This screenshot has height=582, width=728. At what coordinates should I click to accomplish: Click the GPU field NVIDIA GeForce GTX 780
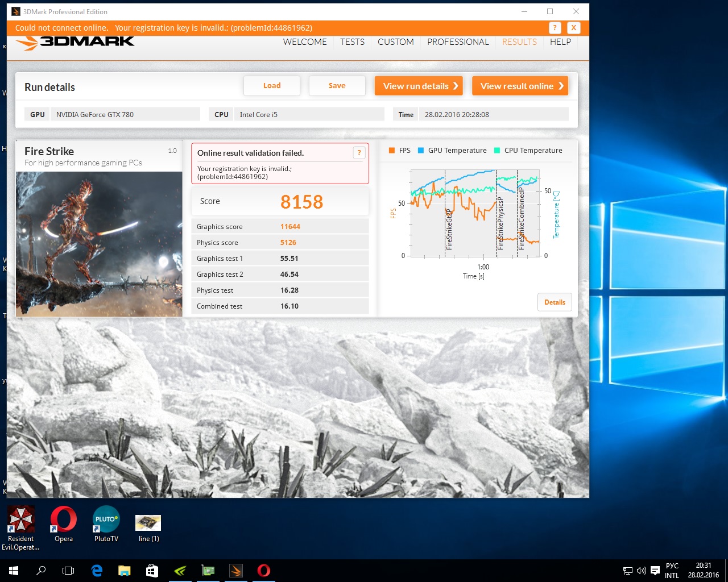pos(125,114)
